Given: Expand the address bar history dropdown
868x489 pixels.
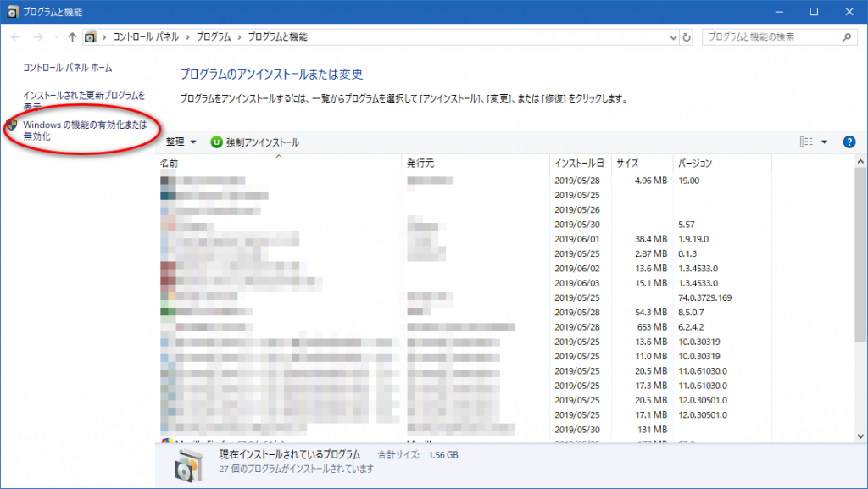Looking at the screenshot, I should pyautogui.click(x=672, y=37).
